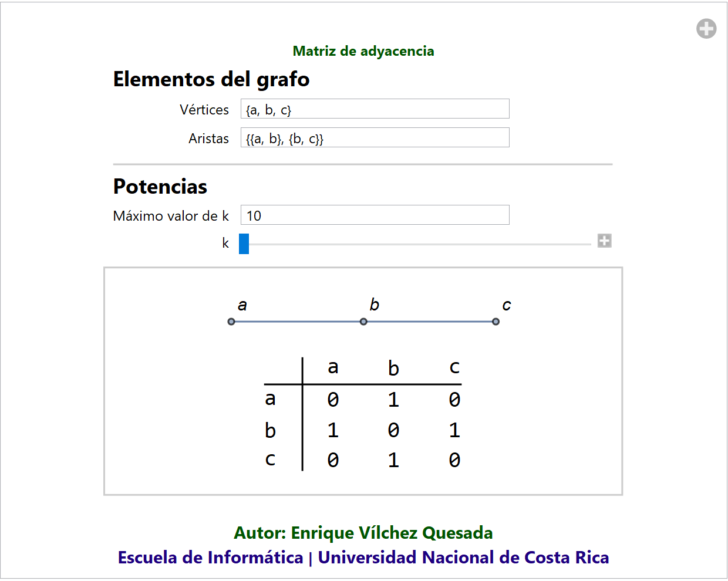Click Universidad Nacional de Costa Rica text
Viewport: 728px width, 581px height.
[x=463, y=558]
